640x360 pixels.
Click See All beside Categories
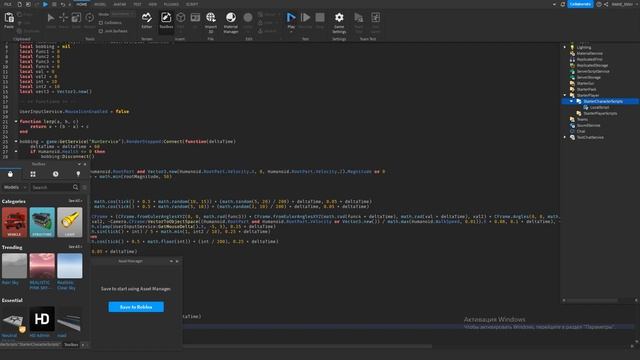pos(75,201)
